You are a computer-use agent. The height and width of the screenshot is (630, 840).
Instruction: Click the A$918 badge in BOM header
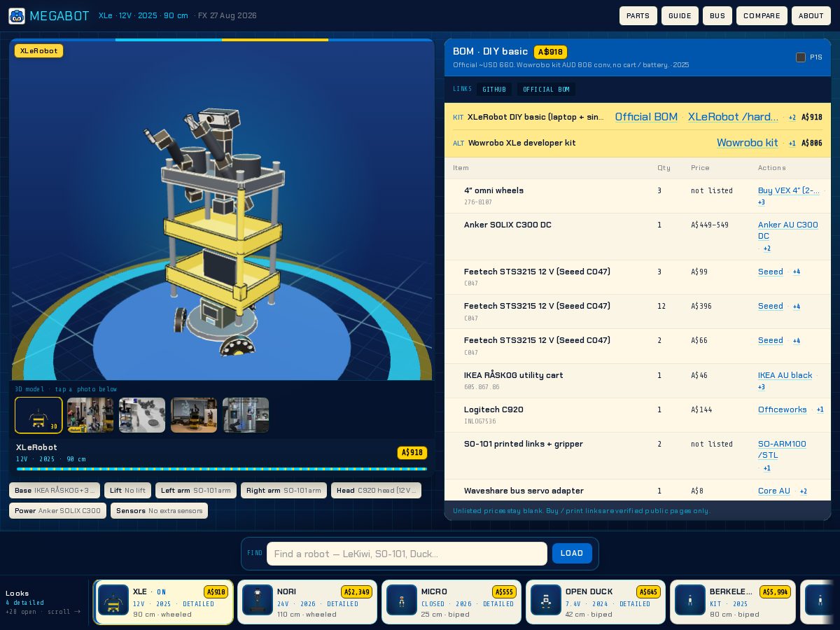(550, 52)
